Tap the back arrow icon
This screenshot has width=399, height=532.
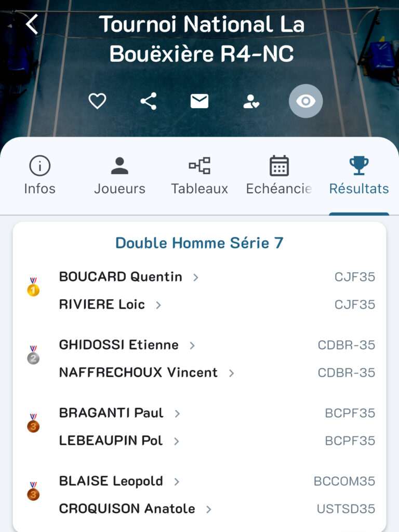point(32,24)
